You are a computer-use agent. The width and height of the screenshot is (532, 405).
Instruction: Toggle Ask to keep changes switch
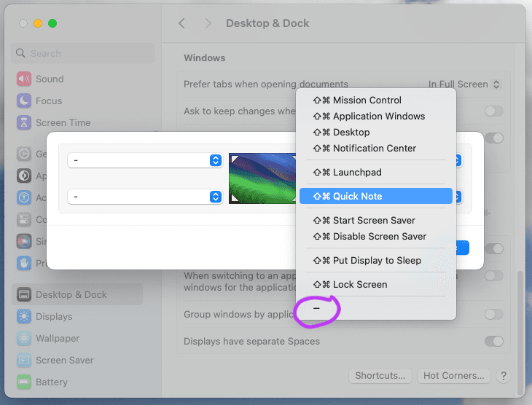[493, 111]
